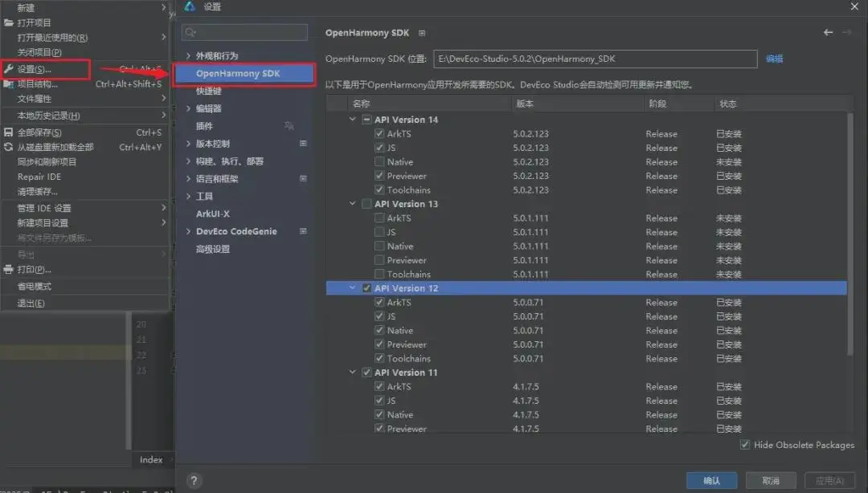Click the search magnifier icon in settings
This screenshot has height=493, width=868.
click(x=190, y=33)
